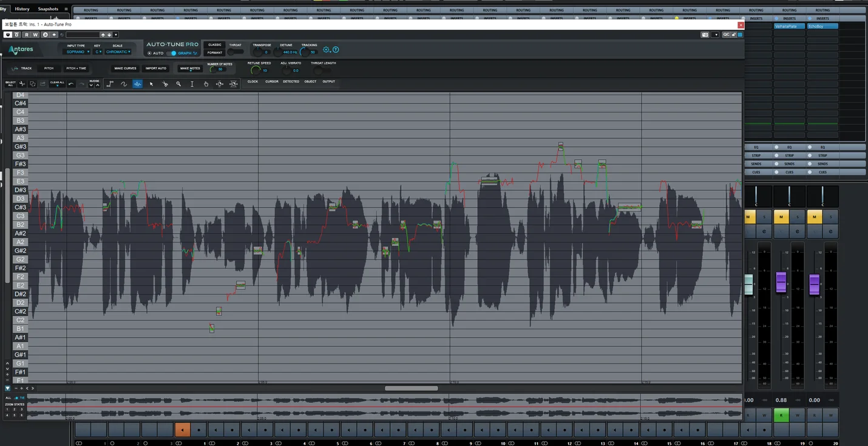Viewport: 868px width, 446px height.
Task: Click first SENDS section header in mixer
Action: click(756, 164)
